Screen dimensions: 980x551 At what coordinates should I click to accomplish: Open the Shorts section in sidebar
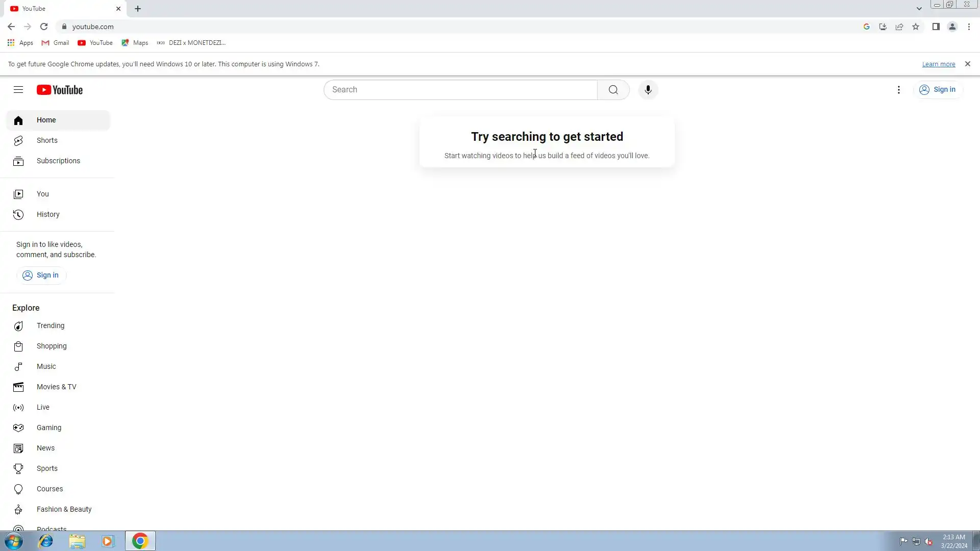[47, 140]
